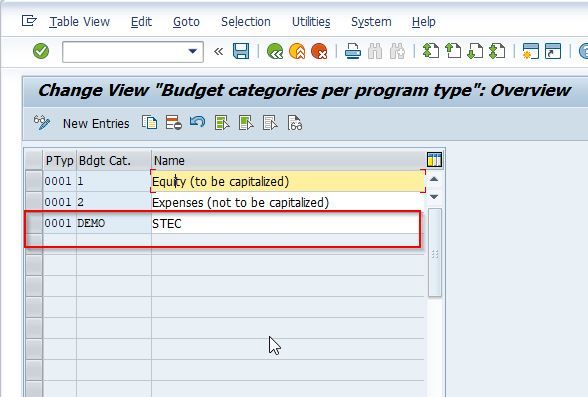The image size is (588, 397).
Task: Click the Bdgt Cat. column header
Action: 114,160
